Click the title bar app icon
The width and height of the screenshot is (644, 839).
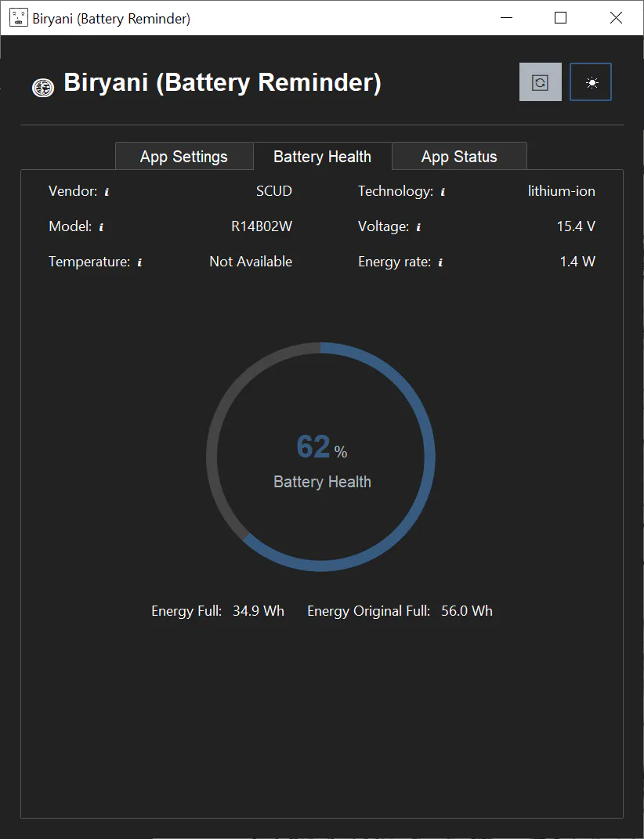[x=18, y=18]
